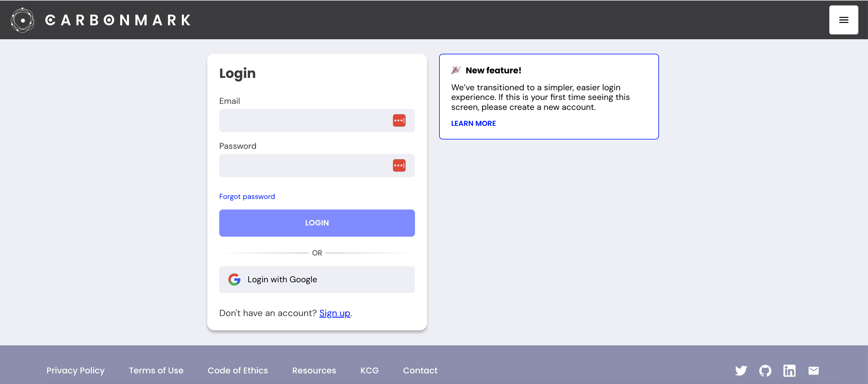Click the email envelope icon
The image size is (868, 384).
[x=814, y=370]
